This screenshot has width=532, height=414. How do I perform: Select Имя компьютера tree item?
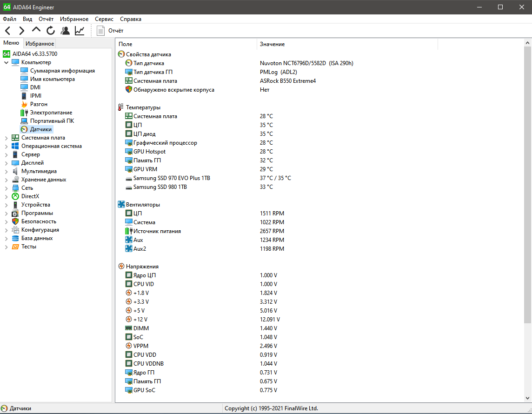(x=52, y=79)
